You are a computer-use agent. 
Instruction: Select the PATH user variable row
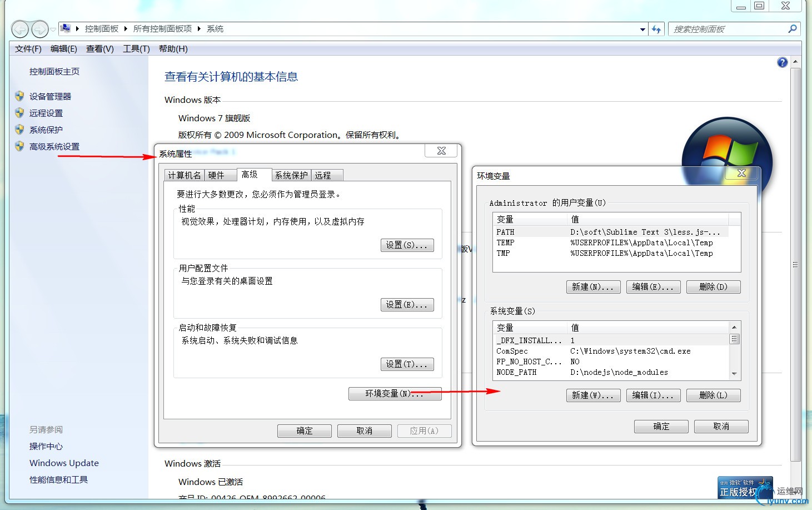610,232
